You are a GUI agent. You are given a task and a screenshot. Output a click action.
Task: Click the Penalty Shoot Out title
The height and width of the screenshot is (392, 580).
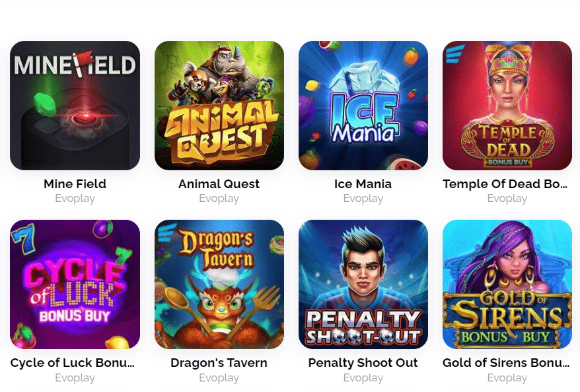pyautogui.click(x=363, y=362)
